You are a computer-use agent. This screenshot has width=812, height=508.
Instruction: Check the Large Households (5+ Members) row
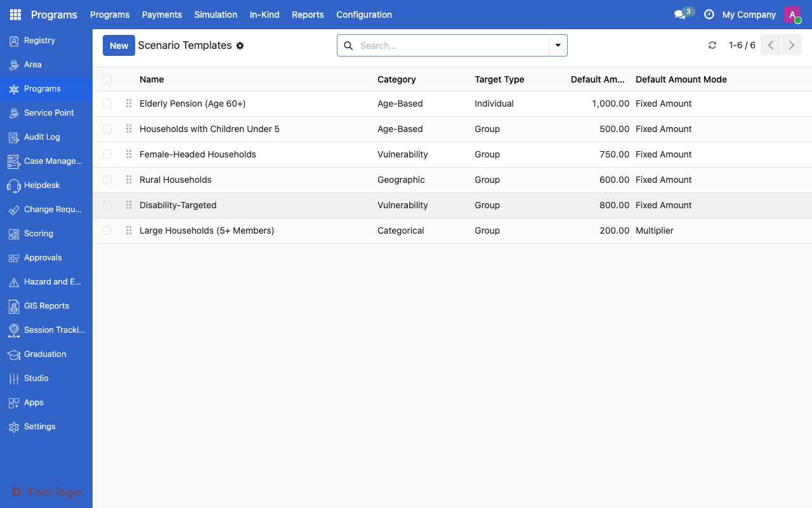(x=107, y=231)
